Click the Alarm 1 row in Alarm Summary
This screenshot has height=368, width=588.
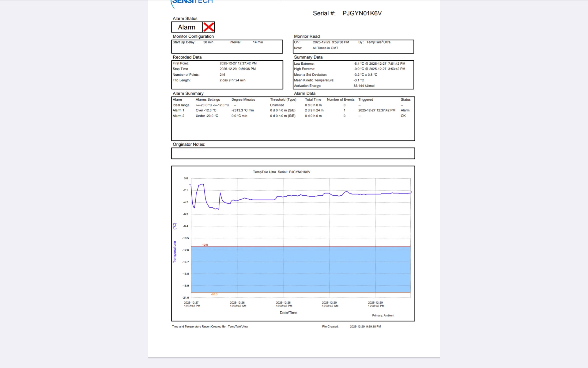[x=179, y=110]
